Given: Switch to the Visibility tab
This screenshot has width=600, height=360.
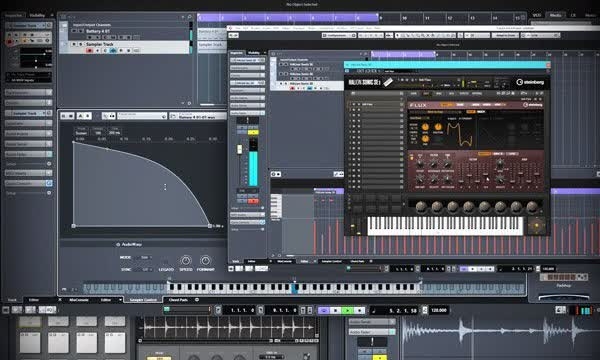Looking at the screenshot, I should click(37, 15).
